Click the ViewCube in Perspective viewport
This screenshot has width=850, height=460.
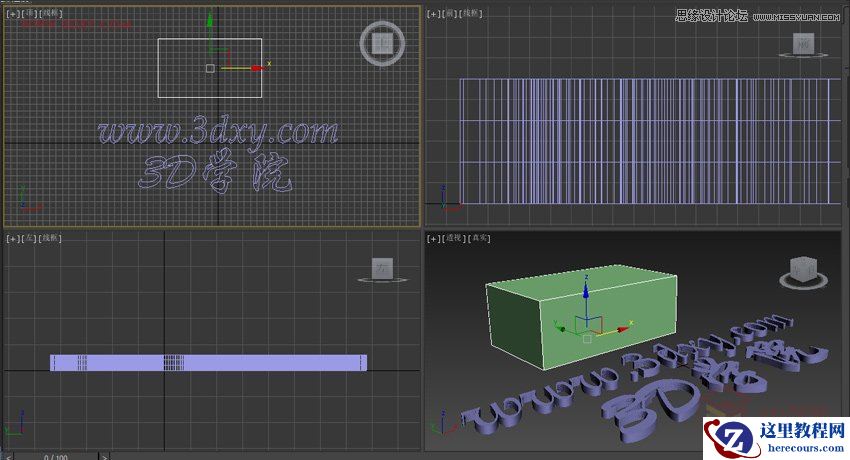pyautogui.click(x=803, y=268)
